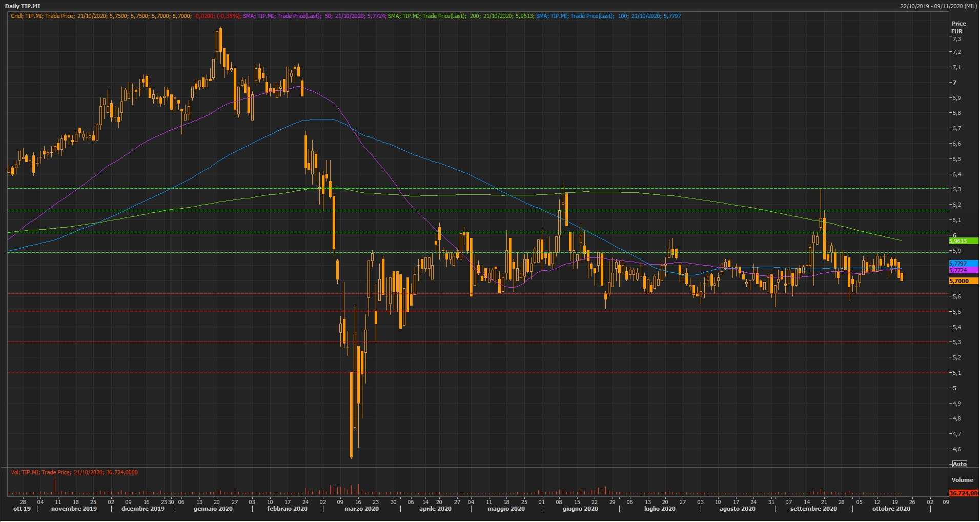Click the orange 5,7000 last price tag

pyautogui.click(x=962, y=281)
